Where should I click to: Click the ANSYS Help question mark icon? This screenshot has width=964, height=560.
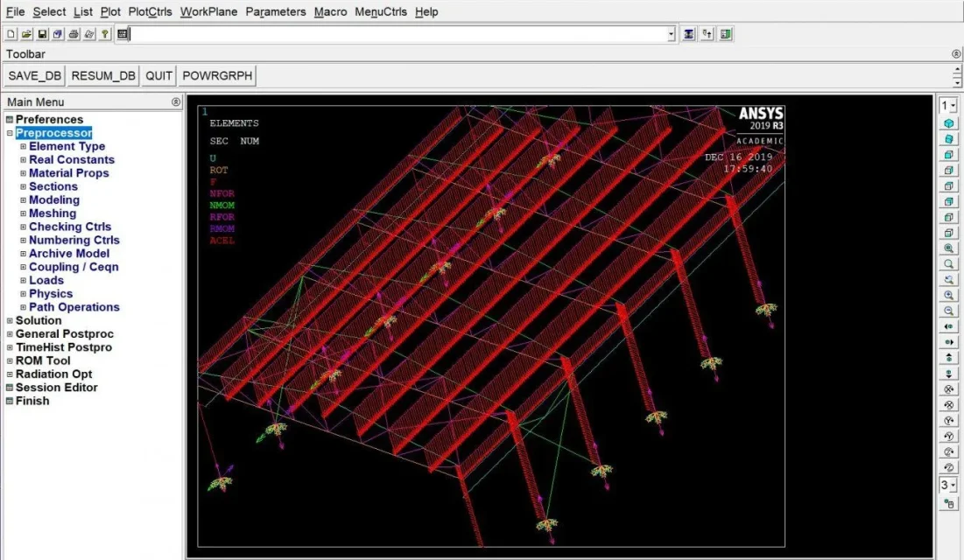point(105,34)
